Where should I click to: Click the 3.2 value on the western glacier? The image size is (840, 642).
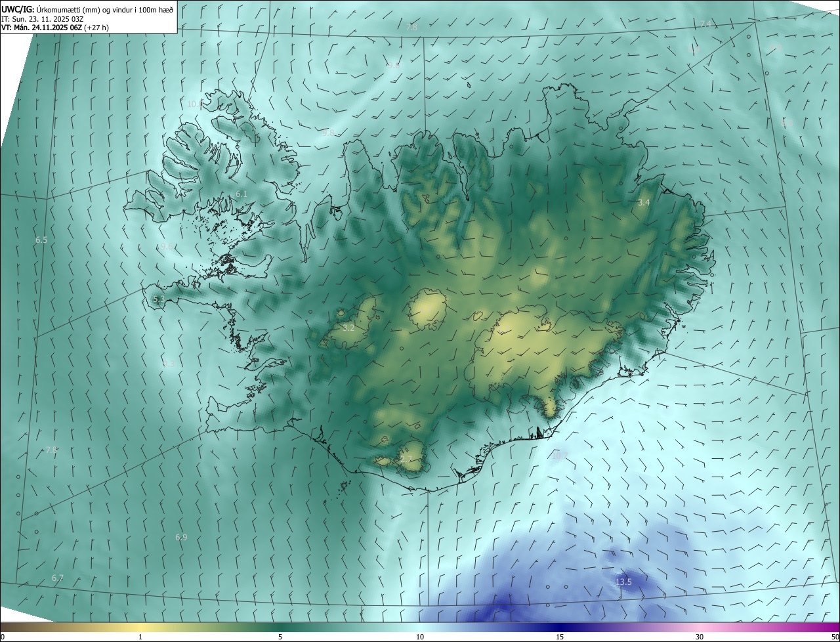[x=348, y=328]
